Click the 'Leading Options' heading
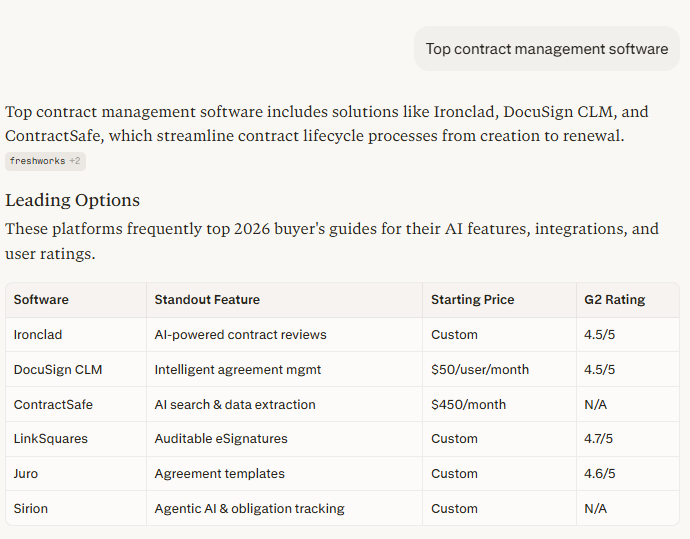The width and height of the screenshot is (690, 539). pyautogui.click(x=73, y=200)
